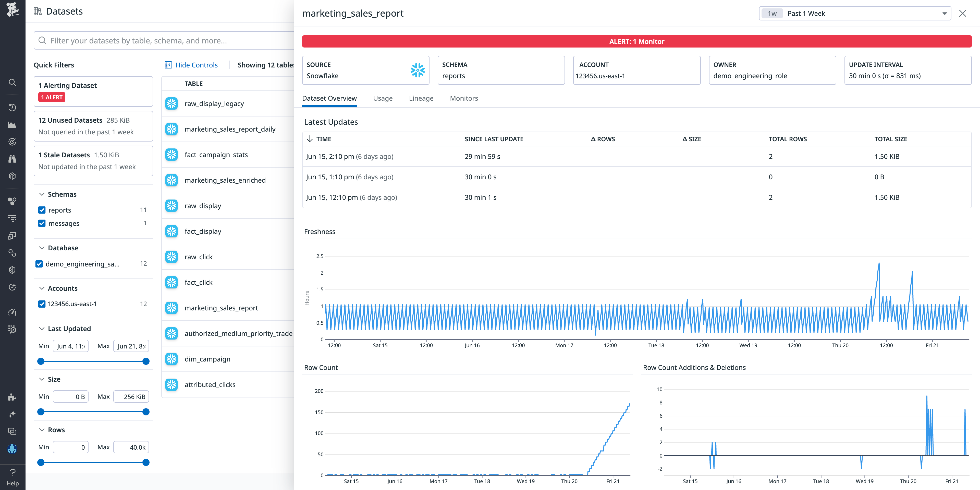The image size is (980, 490).
Task: Switch to the Monitors tab
Action: [x=464, y=98]
